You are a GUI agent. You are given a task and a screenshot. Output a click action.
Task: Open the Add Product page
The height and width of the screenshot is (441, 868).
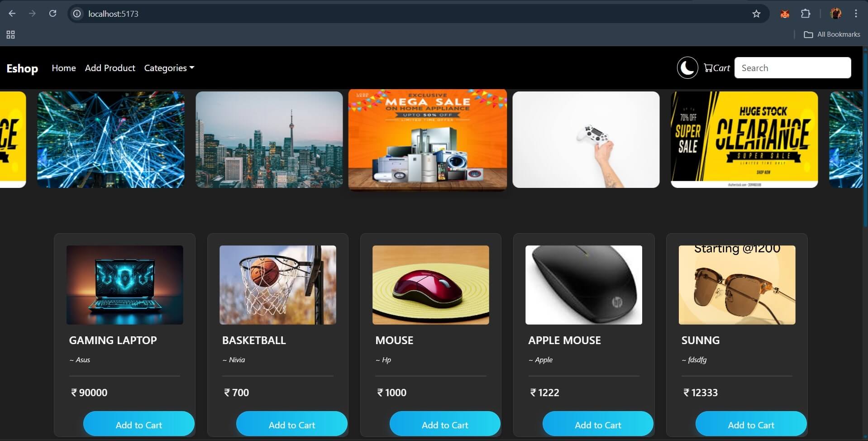[110, 68]
